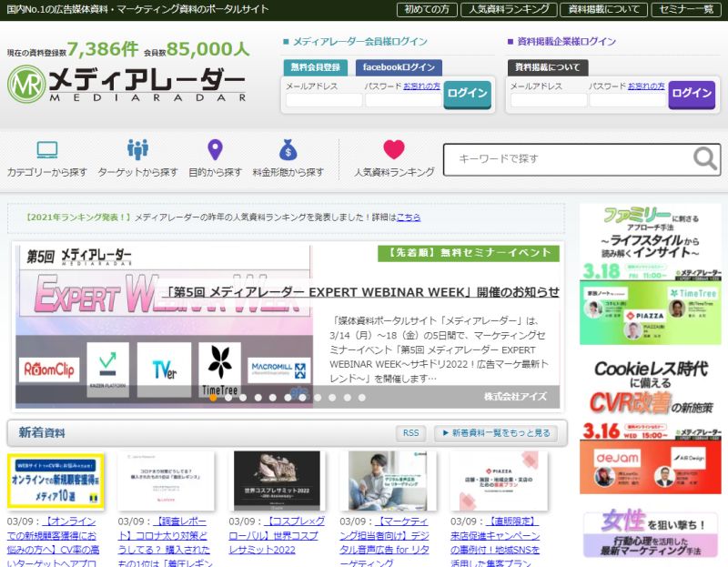Click 資料掲載企業様ログイン heading
Screen dimensions: 728x567
(x=566, y=42)
